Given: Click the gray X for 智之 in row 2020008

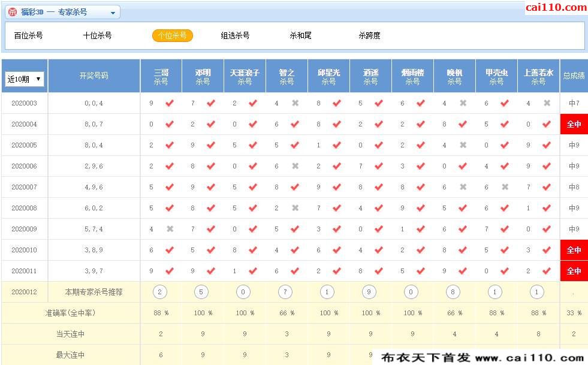Looking at the screenshot, I should tap(295, 208).
